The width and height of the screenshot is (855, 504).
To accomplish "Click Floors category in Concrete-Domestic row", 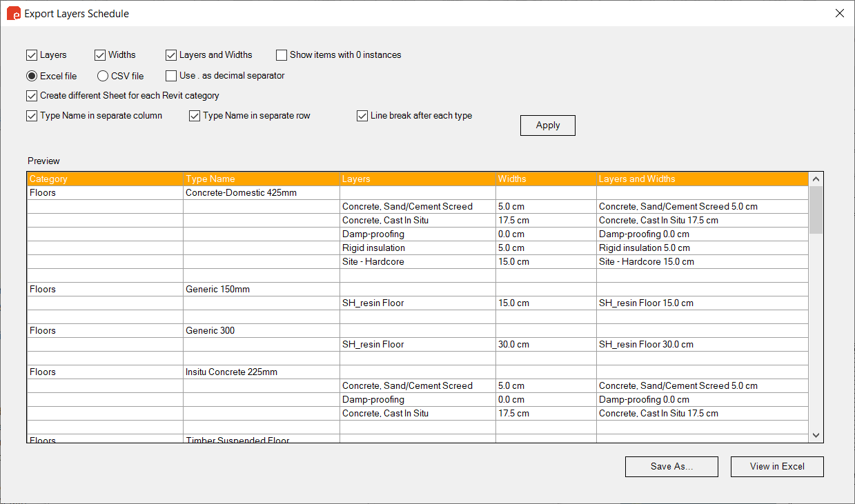I will pyautogui.click(x=105, y=193).
